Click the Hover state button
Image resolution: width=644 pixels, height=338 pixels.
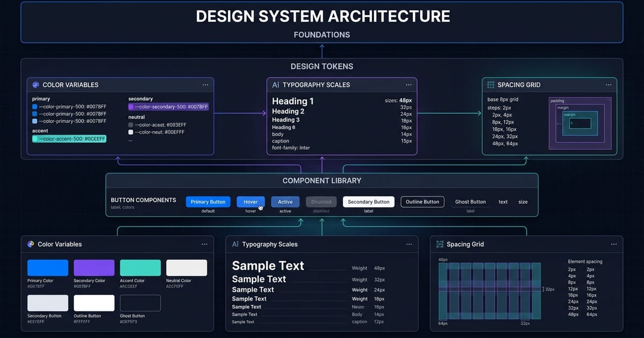(x=251, y=202)
